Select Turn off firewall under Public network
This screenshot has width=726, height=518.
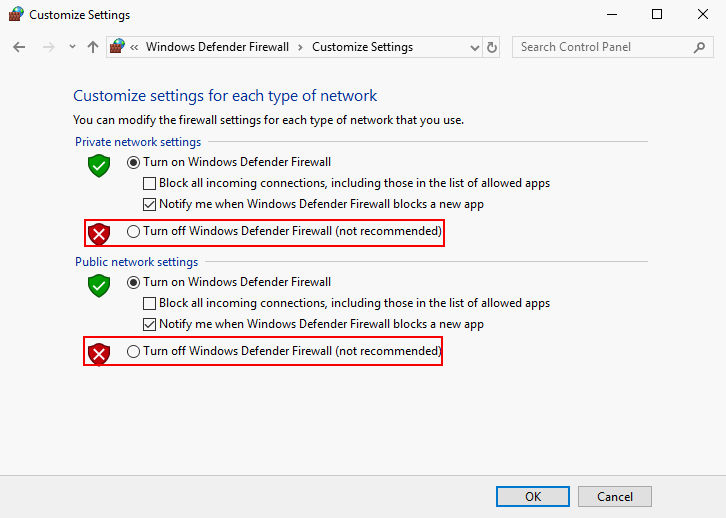(x=133, y=351)
